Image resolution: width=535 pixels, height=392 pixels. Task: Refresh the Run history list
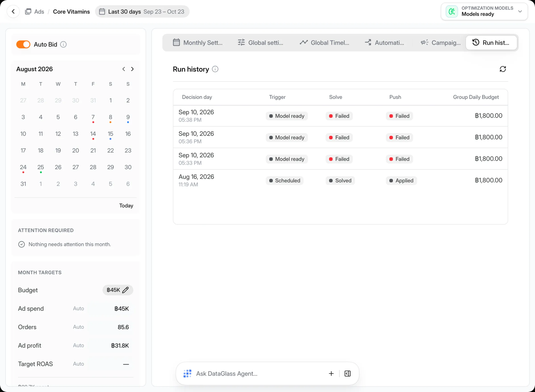(x=503, y=69)
